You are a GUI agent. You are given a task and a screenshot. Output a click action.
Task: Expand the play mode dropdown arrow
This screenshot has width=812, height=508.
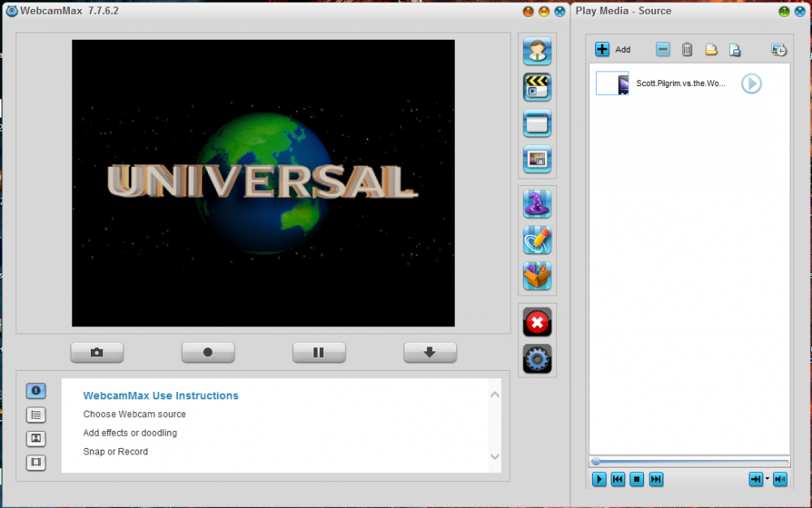pyautogui.click(x=767, y=479)
